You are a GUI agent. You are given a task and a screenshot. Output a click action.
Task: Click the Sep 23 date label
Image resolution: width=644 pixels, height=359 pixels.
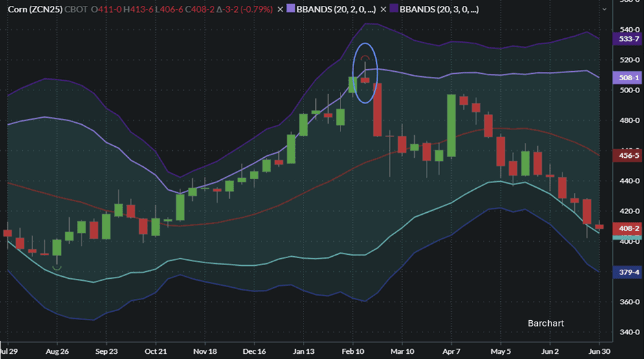point(106,352)
